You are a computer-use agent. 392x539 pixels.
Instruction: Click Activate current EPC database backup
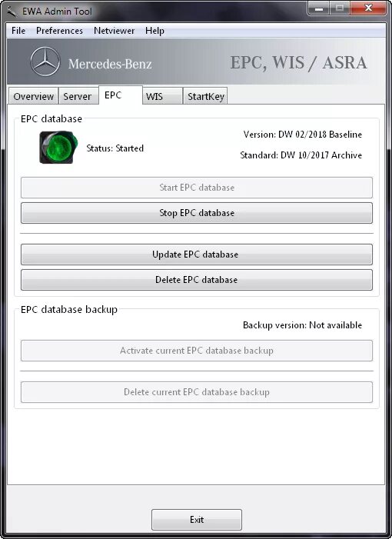point(197,351)
